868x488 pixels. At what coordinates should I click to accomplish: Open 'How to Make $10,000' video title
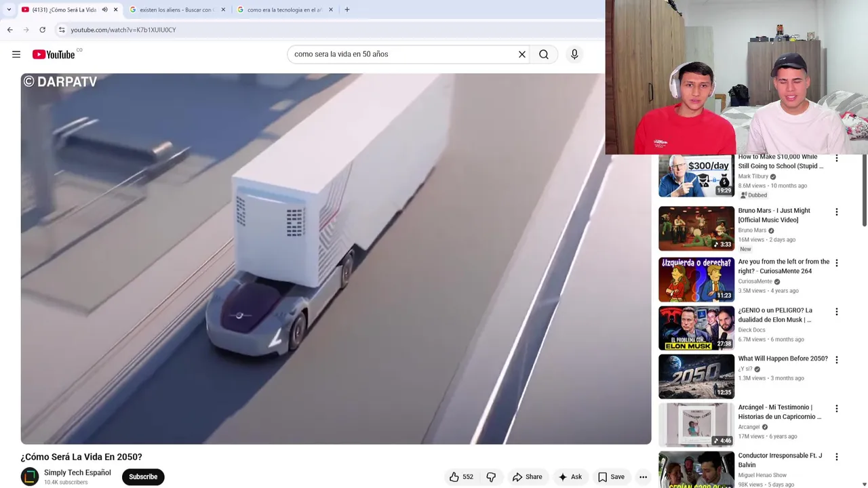pyautogui.click(x=781, y=161)
